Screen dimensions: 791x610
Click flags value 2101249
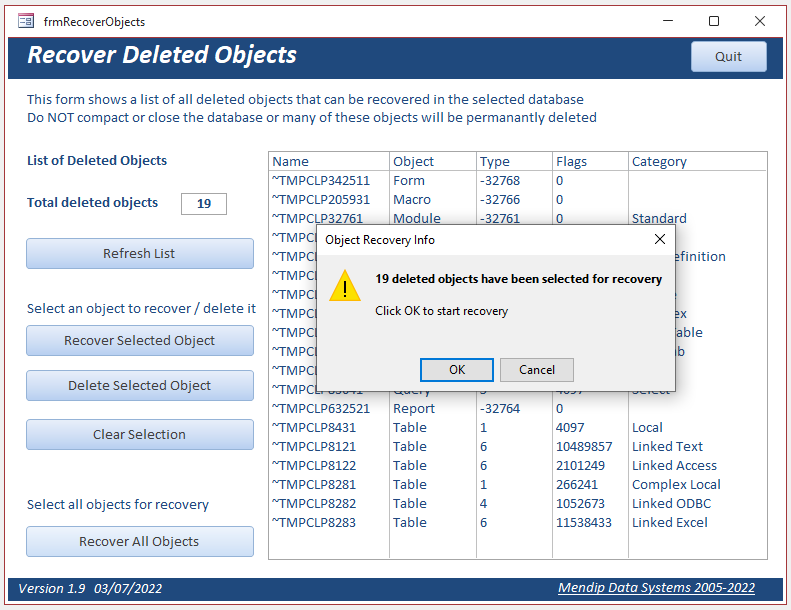[x=580, y=466]
